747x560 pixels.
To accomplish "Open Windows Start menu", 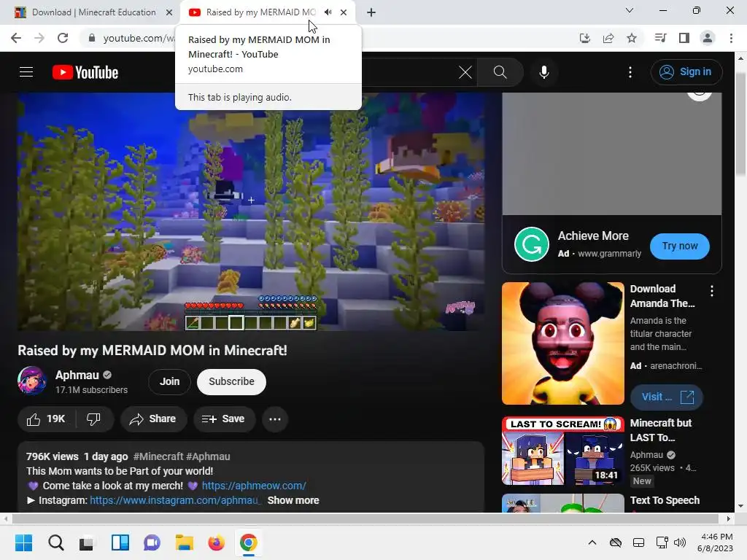I will click(x=24, y=542).
